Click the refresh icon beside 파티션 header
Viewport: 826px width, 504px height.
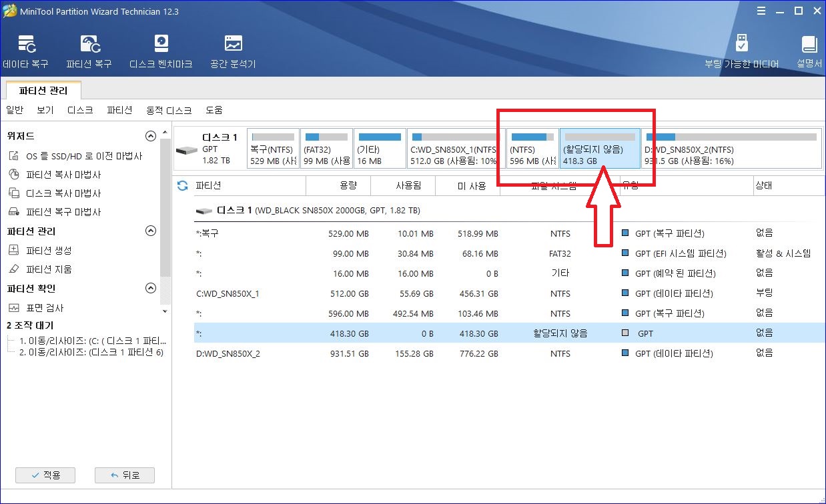(x=182, y=186)
